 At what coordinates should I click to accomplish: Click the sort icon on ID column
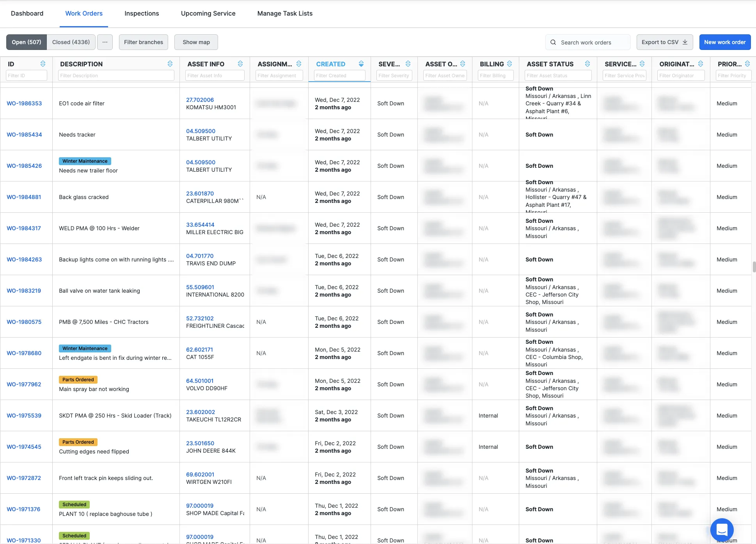[43, 64]
